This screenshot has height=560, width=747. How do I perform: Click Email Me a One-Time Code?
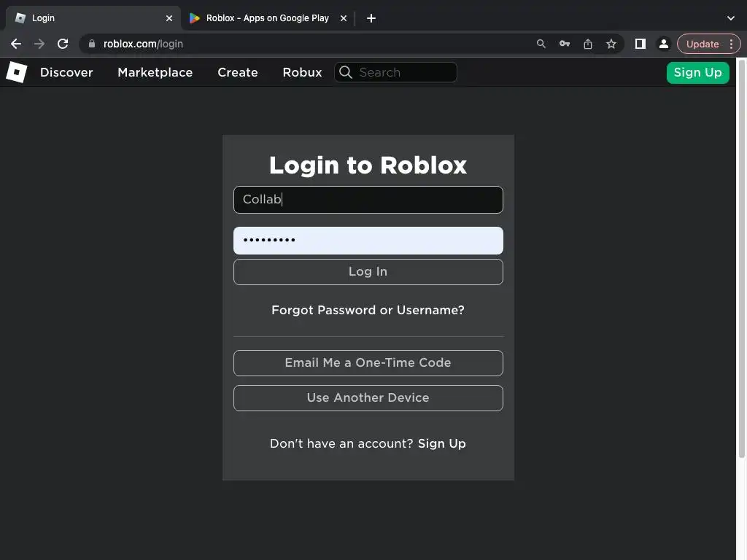(368, 363)
